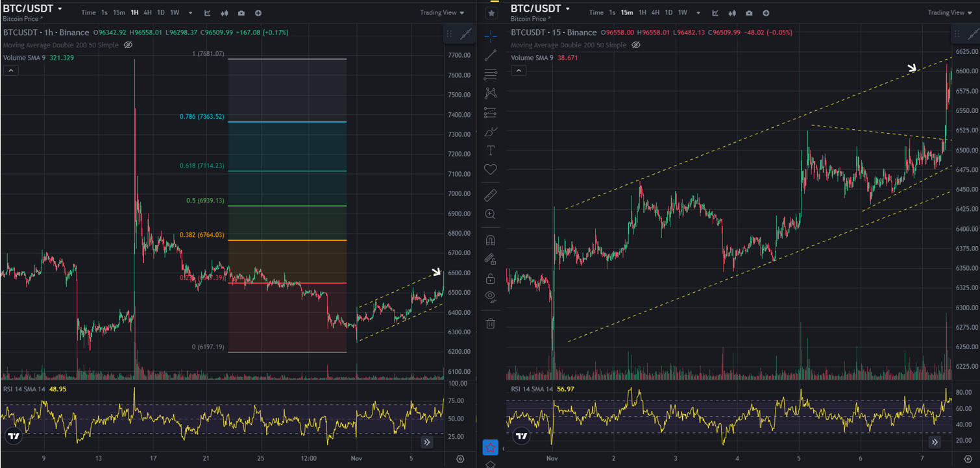980x468 pixels.
Task: Open the heart icons tool
Action: pos(491,169)
